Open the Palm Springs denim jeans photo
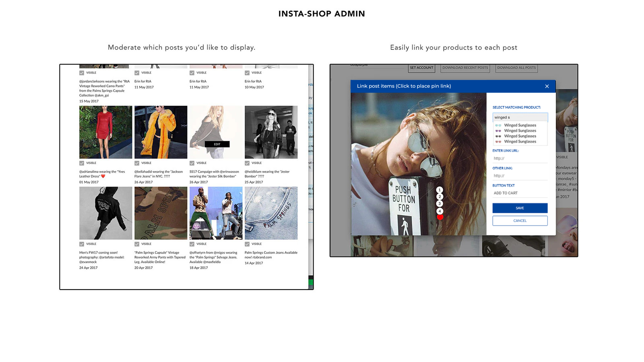Image resolution: width=644 pixels, height=362 pixels. (x=271, y=213)
